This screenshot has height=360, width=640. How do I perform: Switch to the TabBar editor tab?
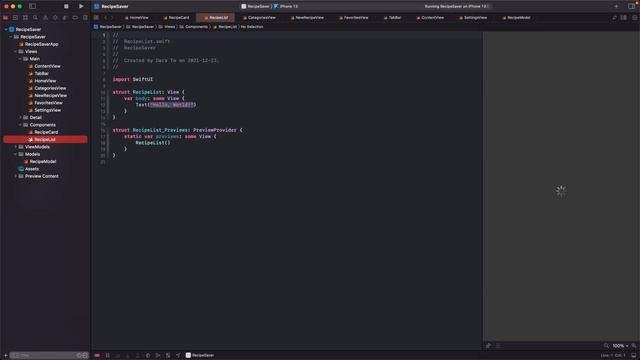pyautogui.click(x=392, y=18)
